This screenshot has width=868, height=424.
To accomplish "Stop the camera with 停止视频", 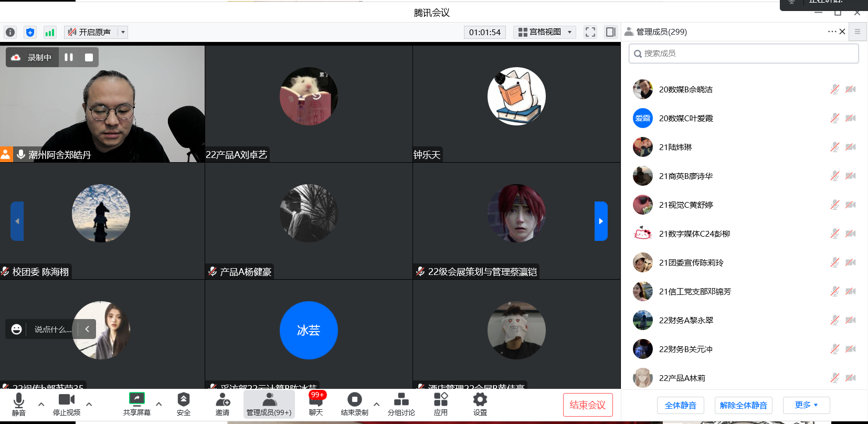I will (67, 404).
